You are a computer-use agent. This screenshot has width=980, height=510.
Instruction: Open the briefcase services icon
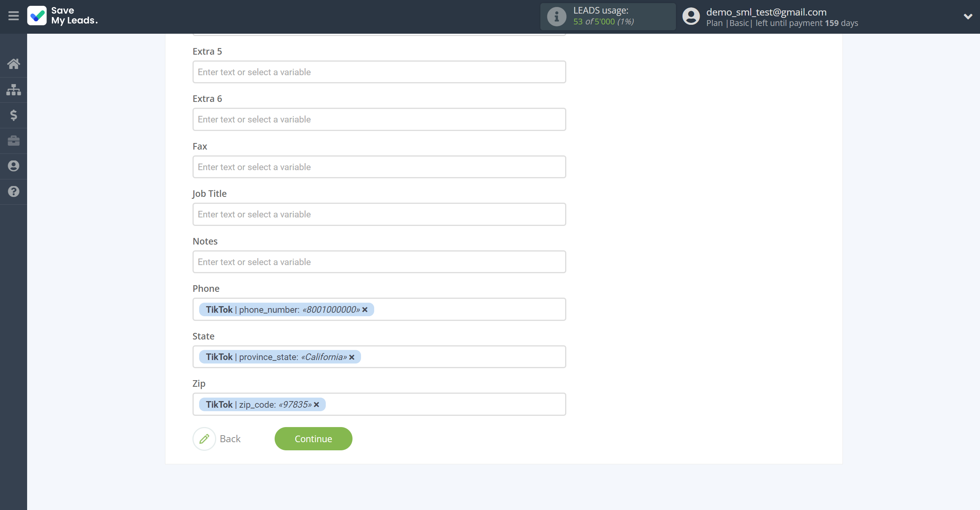pyautogui.click(x=14, y=141)
